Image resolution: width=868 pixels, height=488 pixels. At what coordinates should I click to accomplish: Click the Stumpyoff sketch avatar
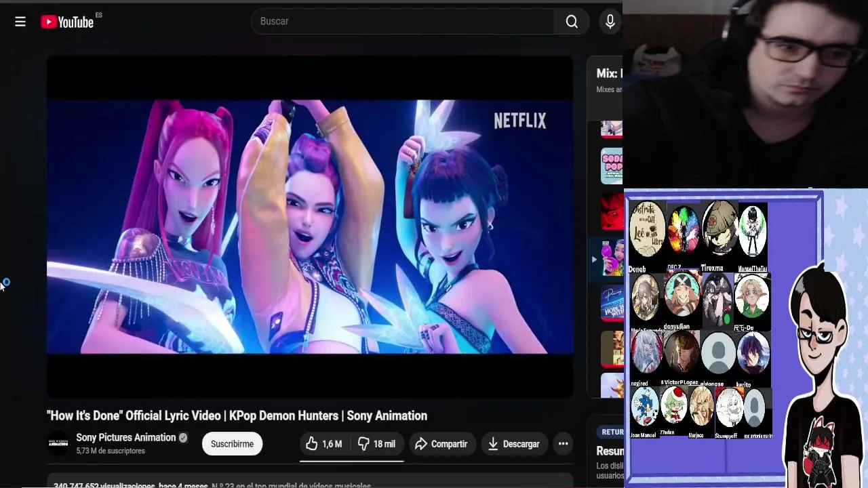point(729,409)
